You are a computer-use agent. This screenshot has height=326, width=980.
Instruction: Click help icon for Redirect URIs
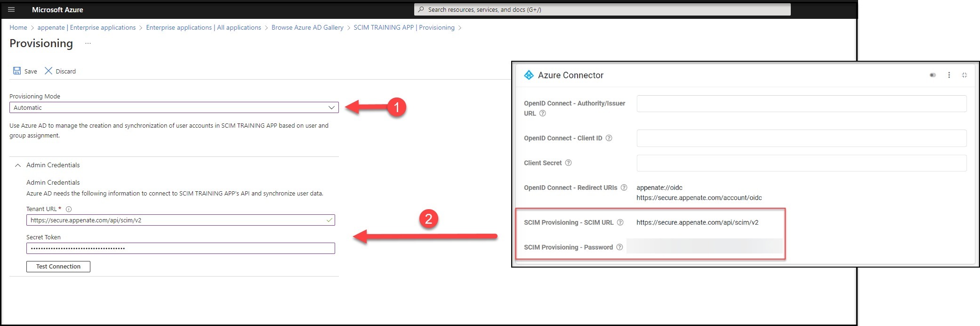coord(624,187)
